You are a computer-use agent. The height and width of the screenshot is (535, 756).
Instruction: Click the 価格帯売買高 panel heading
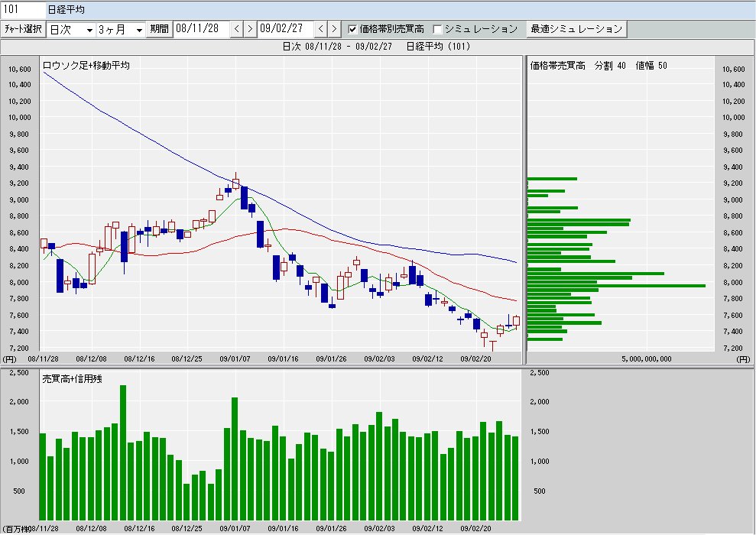[x=557, y=66]
